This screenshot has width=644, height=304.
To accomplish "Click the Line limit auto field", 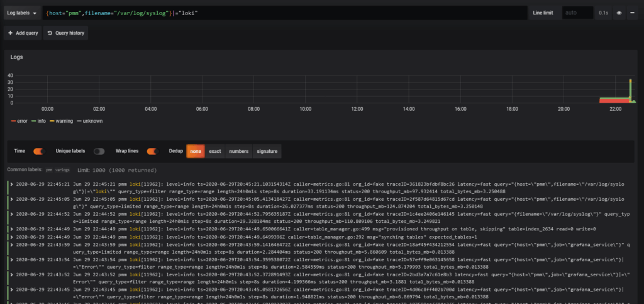I will pos(577,13).
